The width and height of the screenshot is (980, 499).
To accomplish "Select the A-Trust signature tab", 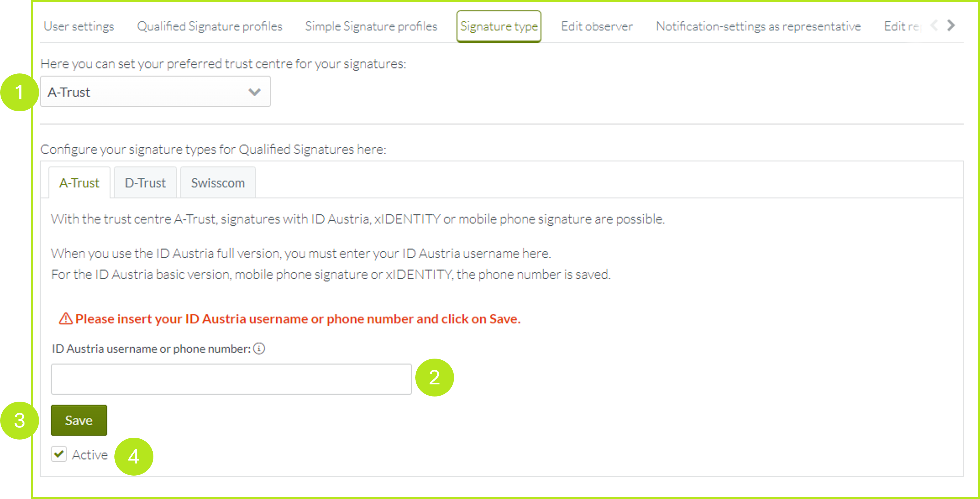I will coord(79,183).
